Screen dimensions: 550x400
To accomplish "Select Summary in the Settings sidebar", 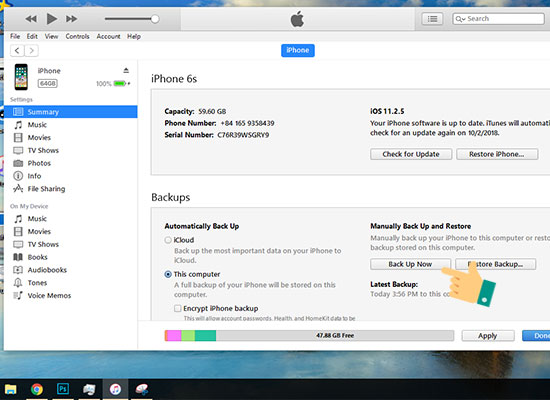I will coord(71,112).
